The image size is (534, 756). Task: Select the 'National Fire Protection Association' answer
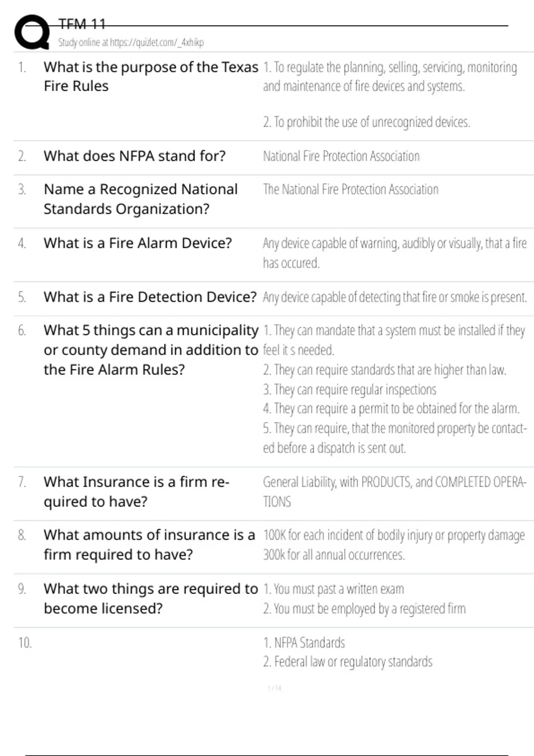click(x=341, y=156)
